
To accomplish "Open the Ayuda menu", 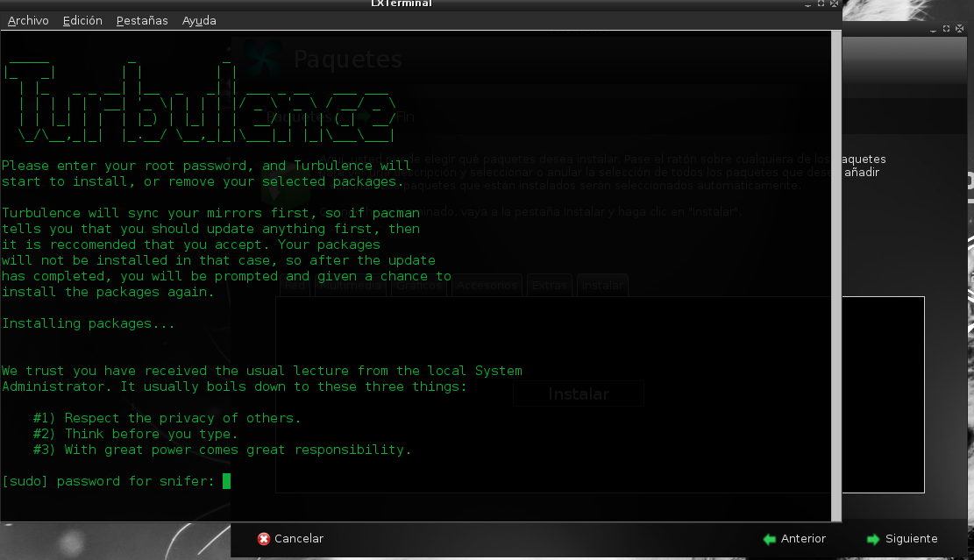I will click(199, 20).
